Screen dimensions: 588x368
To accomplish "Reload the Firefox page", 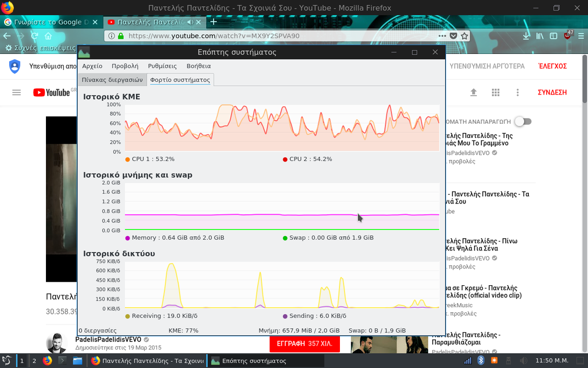I will point(34,36).
